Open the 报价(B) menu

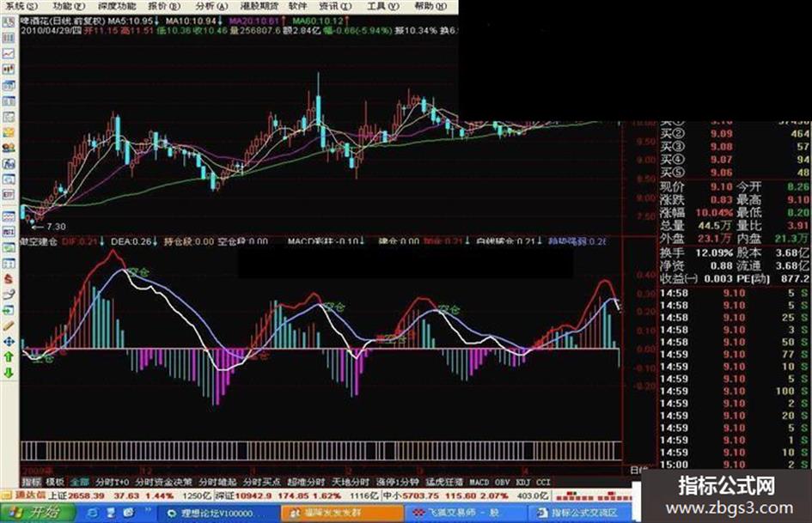coord(164,6)
